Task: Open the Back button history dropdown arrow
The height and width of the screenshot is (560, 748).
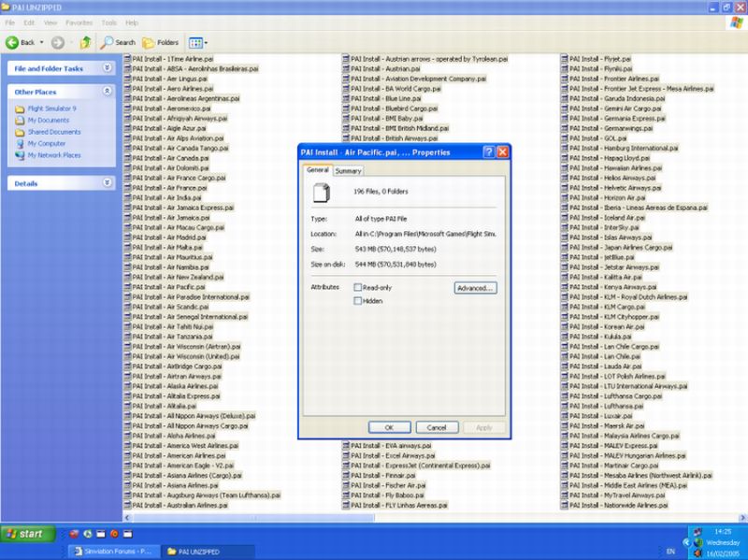Action: click(41, 42)
